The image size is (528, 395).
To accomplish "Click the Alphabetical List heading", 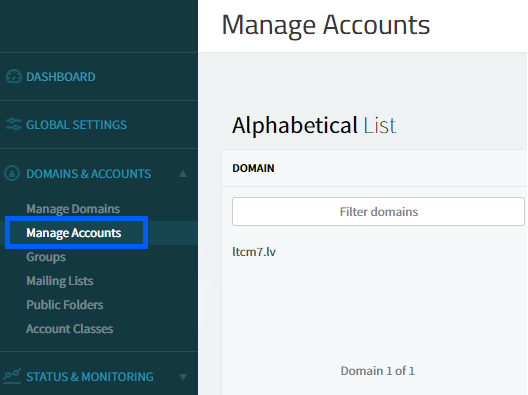I will (x=314, y=125).
